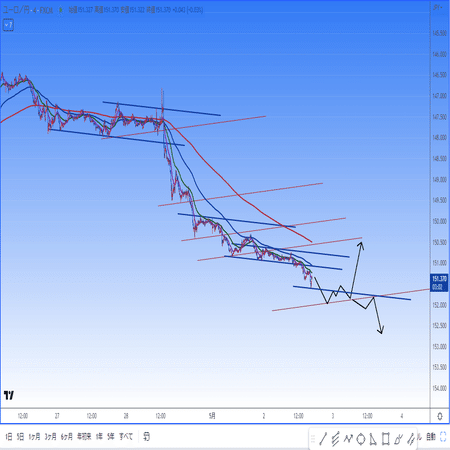This screenshot has width=450, height=450.
Task: Click price scale label 154.000
Action: (439, 389)
